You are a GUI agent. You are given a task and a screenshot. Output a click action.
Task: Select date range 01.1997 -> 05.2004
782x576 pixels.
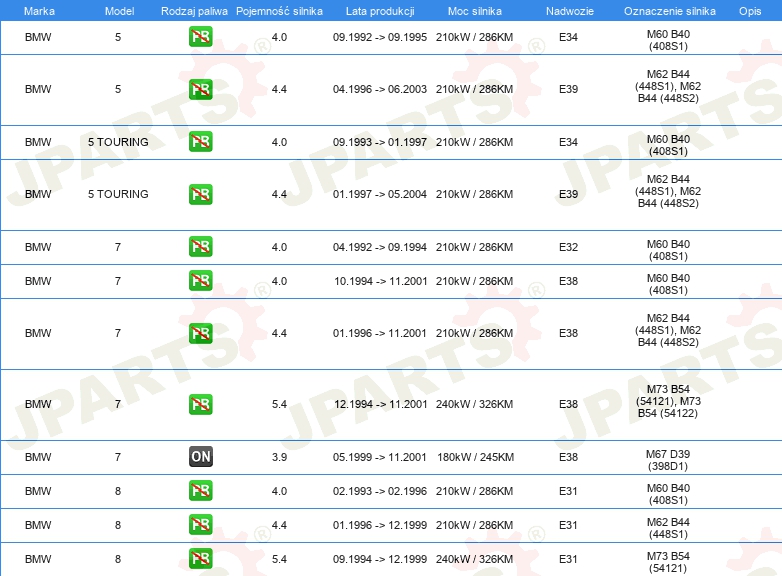point(380,194)
